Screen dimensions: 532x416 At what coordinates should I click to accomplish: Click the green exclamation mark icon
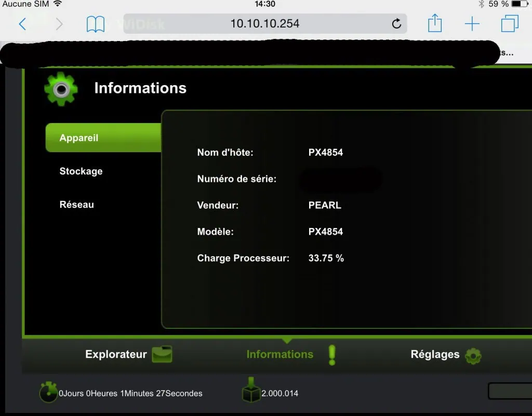(332, 355)
